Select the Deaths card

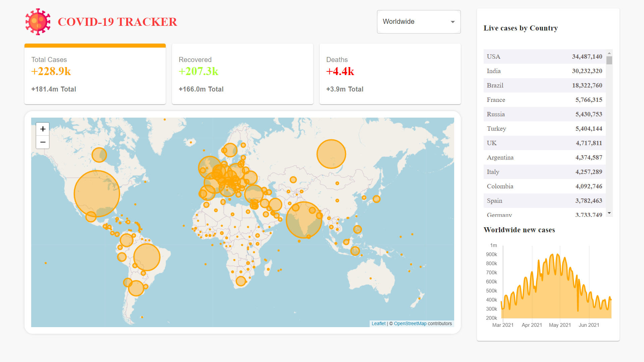click(390, 74)
